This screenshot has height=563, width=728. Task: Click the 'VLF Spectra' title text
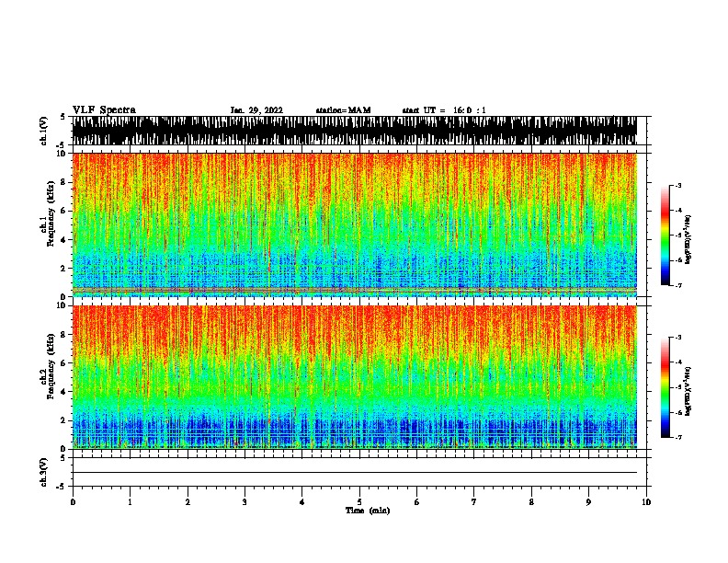(x=104, y=110)
